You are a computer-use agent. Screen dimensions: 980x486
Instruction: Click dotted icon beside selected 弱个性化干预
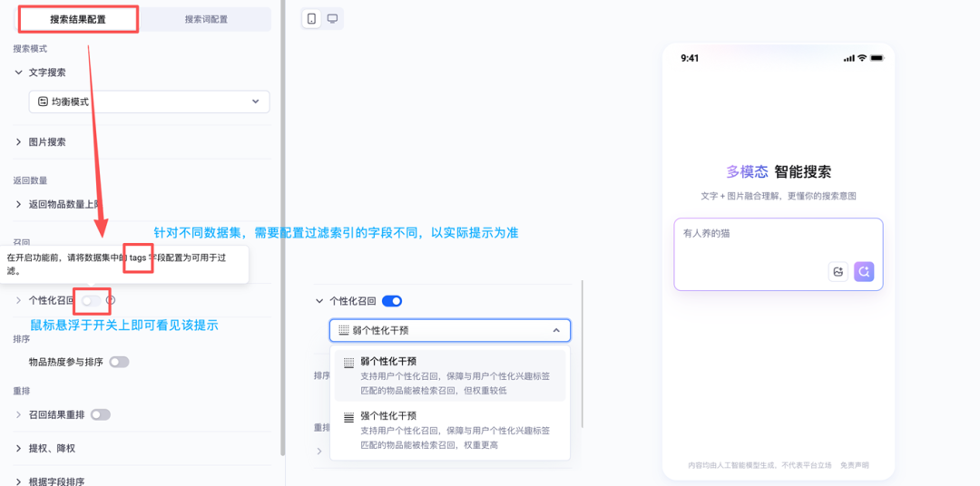344,330
